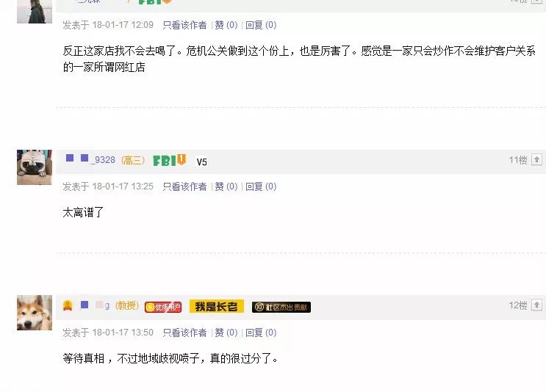Like the 13:50 post via 赞 (0)
This screenshot has width=546, height=392.
point(226,333)
